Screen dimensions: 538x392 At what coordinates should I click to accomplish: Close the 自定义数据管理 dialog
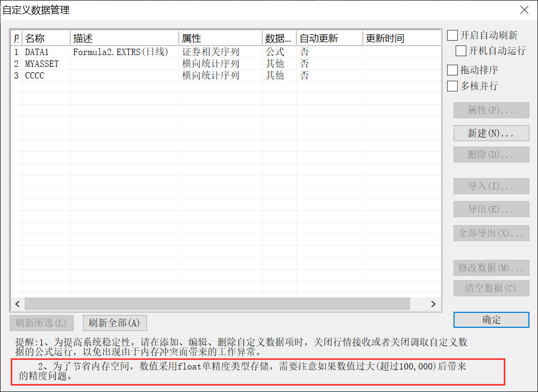click(524, 10)
